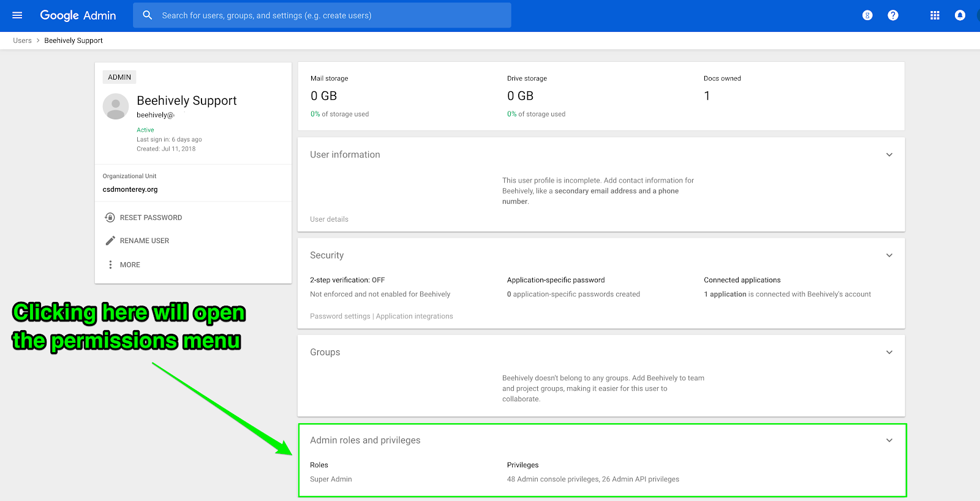Click the Docs owned count

pos(707,96)
